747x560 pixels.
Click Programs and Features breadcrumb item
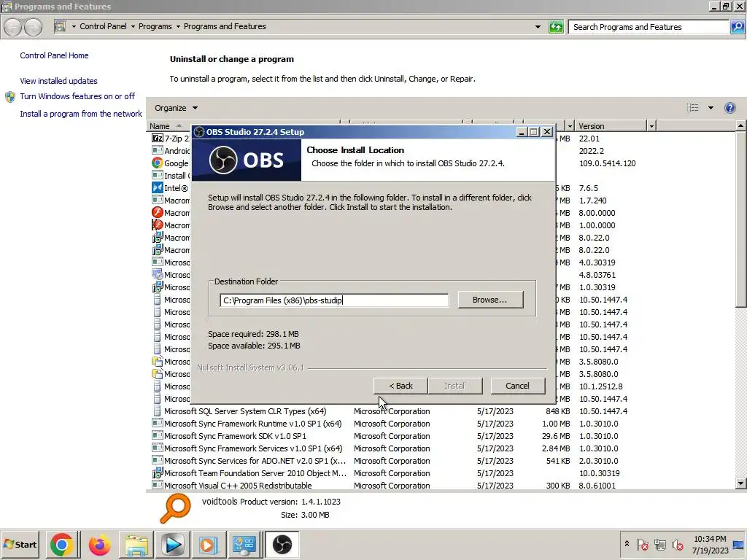click(x=225, y=26)
